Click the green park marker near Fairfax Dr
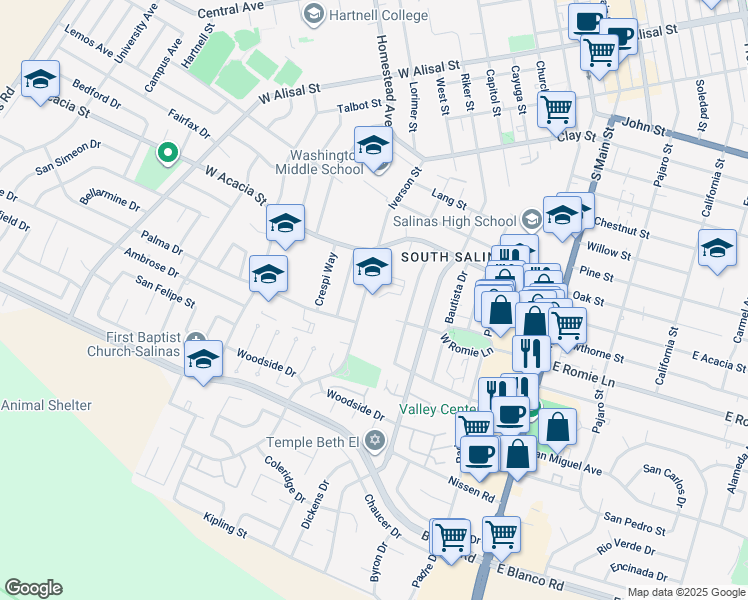 point(167,153)
